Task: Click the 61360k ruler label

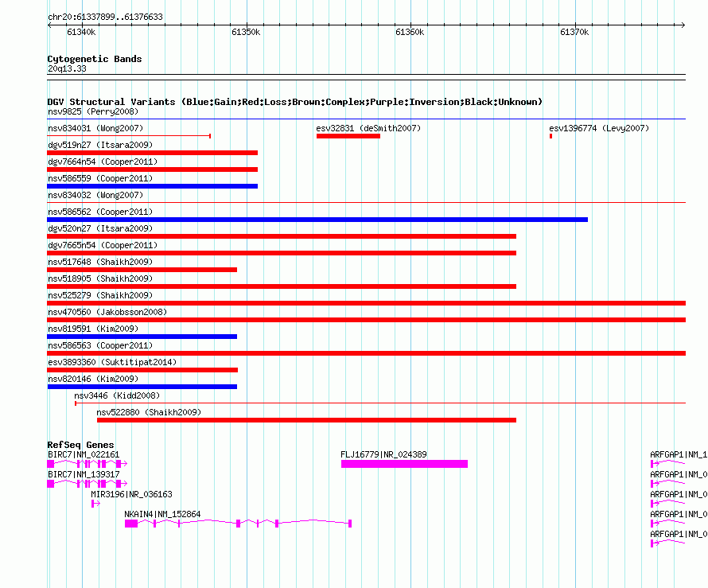Action: (410, 32)
